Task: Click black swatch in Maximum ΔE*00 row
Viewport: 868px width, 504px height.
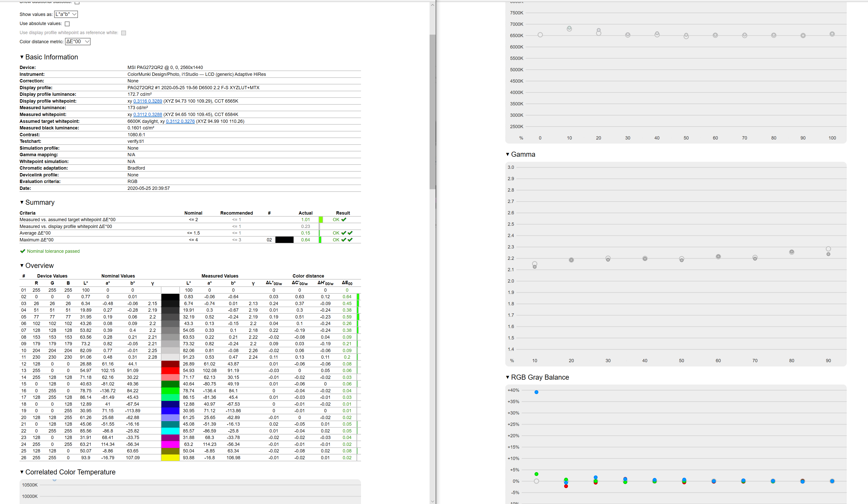Action: [x=285, y=240]
